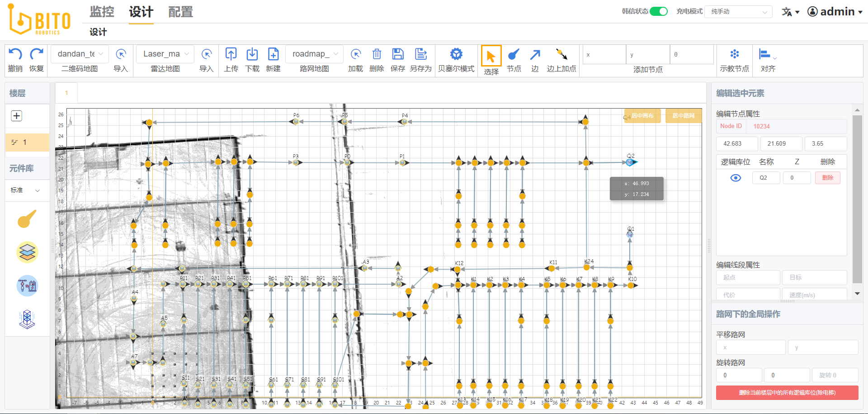Save the roadmap with 保存 icon
This screenshot has height=414, width=868.
(x=398, y=54)
